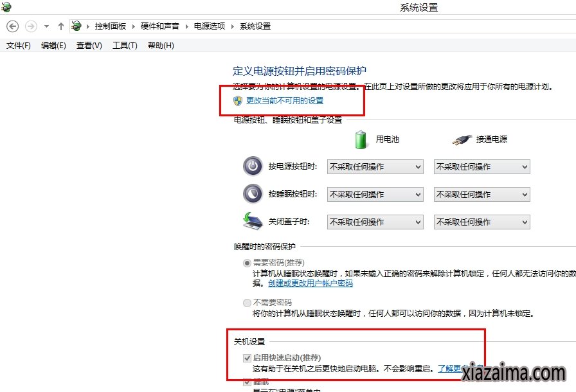Screen dimensions: 576x392
Task: Click the sleep button moon icon
Action: (x=253, y=194)
